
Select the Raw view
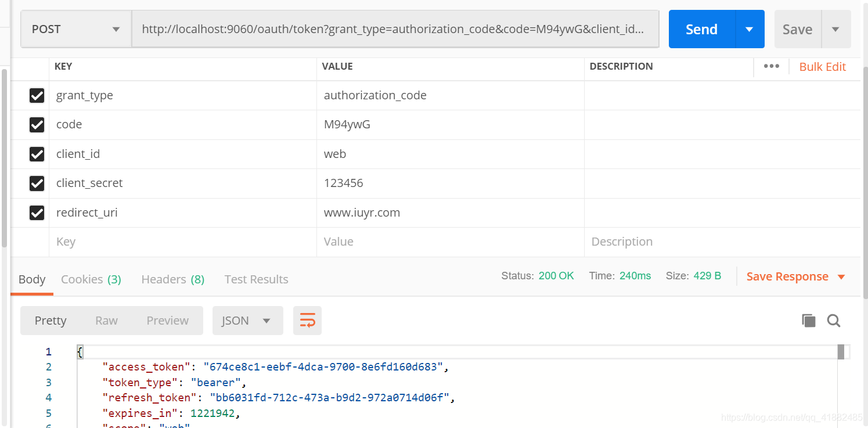[107, 321]
